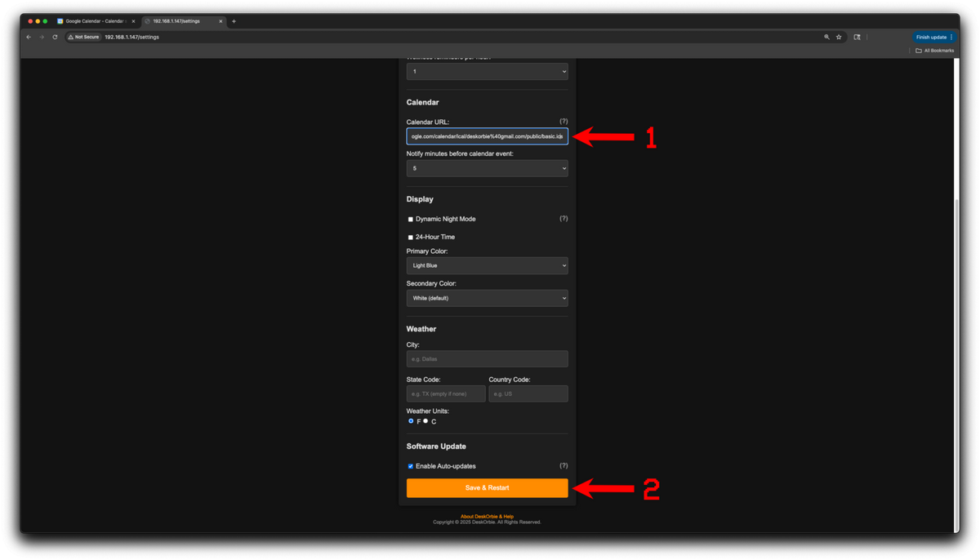The image size is (980, 560).
Task: Switch to the Google Calendar tab
Action: pyautogui.click(x=94, y=21)
